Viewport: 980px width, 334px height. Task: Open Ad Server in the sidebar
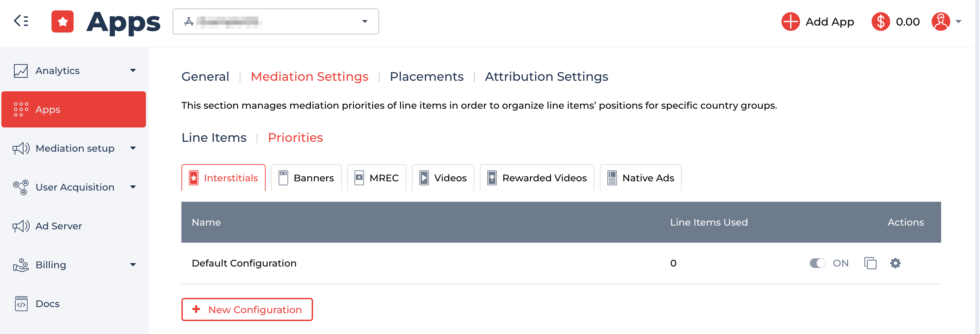59,226
